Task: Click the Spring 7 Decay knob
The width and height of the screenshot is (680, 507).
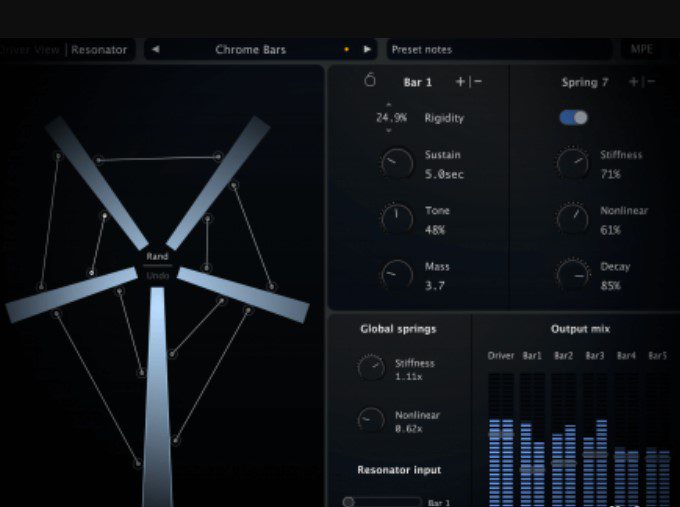Action: coord(572,275)
